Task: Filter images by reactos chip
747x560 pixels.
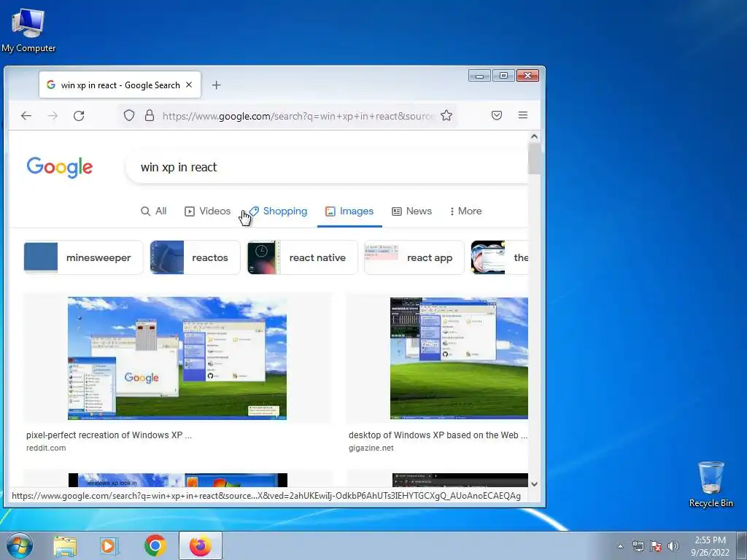Action: tap(196, 257)
